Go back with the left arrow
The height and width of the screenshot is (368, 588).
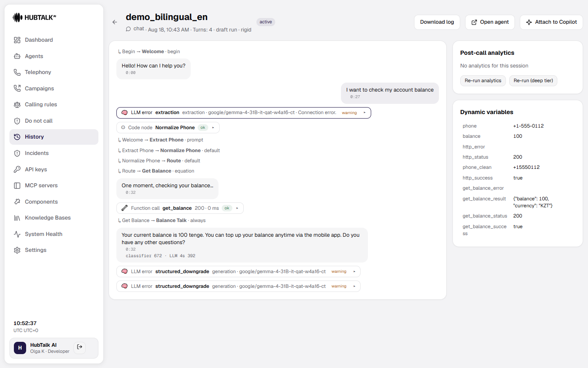coord(115,22)
